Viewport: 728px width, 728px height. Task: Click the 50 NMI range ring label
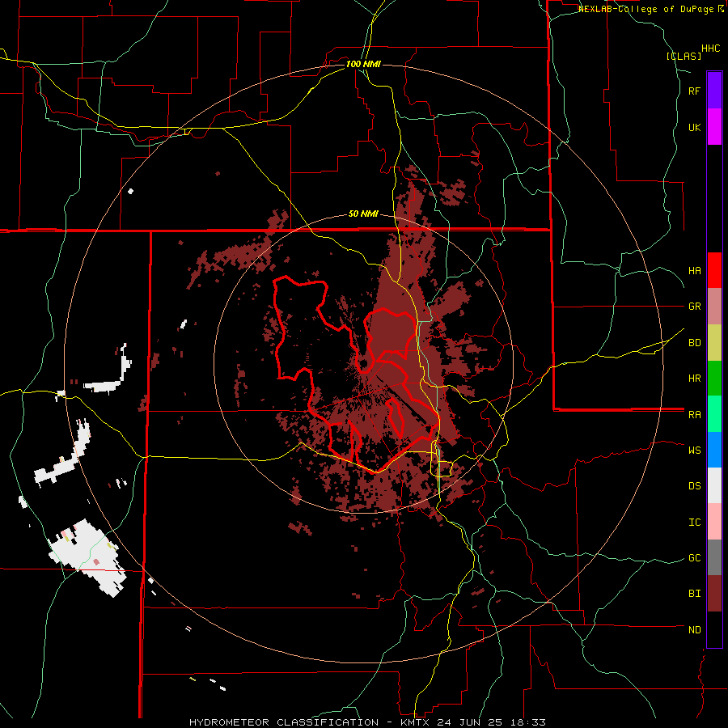[x=363, y=214]
